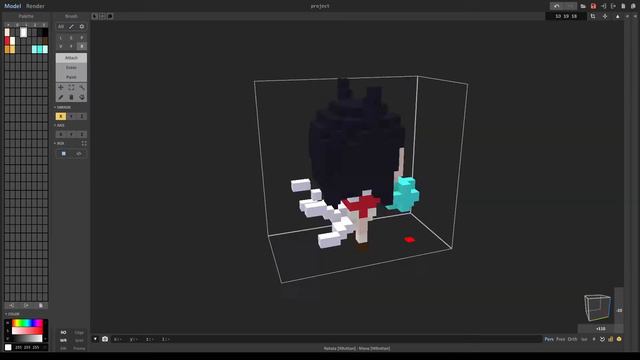
Task: Choose Iso isometric camera mode
Action: pyautogui.click(x=584, y=339)
